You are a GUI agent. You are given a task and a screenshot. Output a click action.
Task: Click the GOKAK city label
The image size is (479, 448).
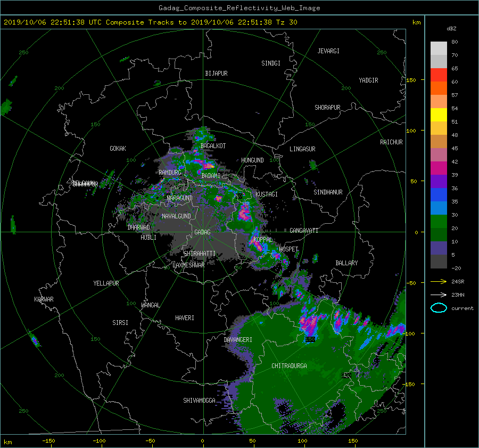click(x=118, y=149)
